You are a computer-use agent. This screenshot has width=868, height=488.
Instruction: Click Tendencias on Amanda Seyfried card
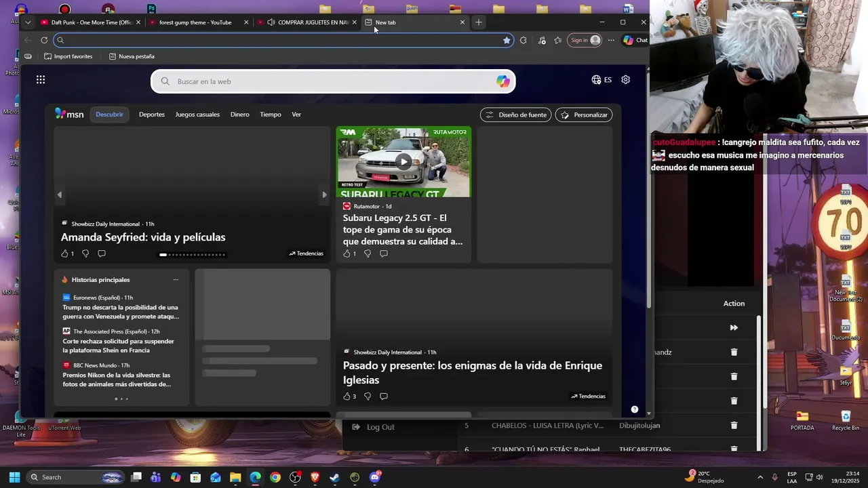(306, 253)
